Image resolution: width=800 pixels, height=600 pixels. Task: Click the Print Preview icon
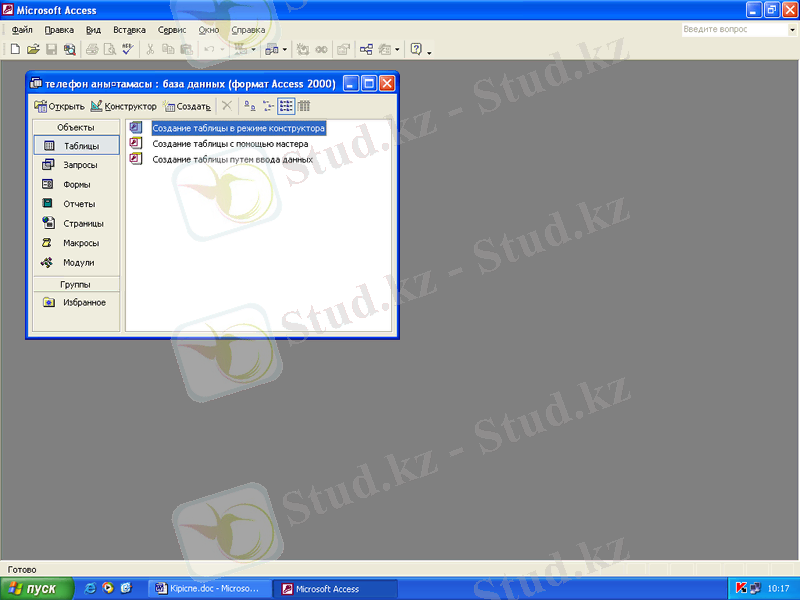110,49
